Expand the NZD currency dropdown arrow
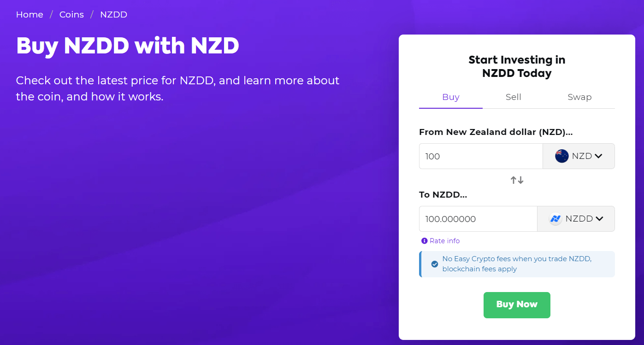 [x=598, y=156]
